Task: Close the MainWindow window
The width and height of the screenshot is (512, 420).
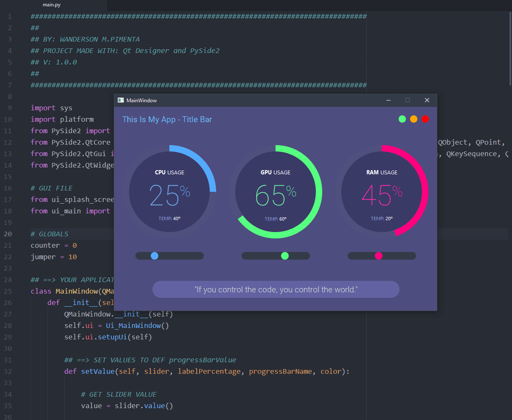Action: click(x=427, y=101)
